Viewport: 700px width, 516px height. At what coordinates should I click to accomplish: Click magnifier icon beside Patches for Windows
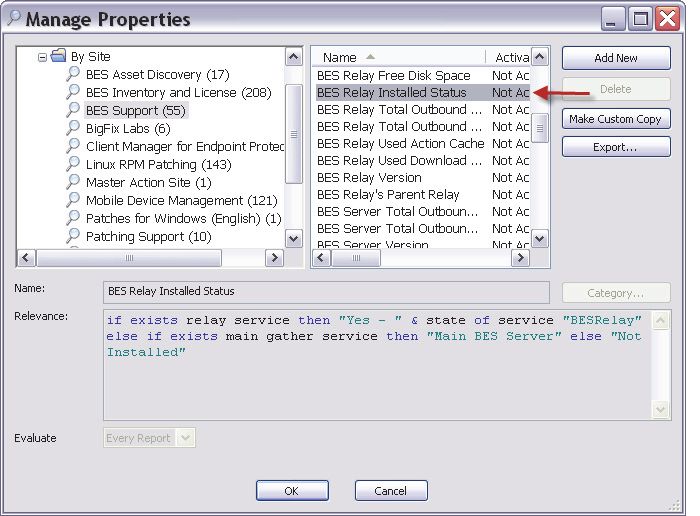[73, 217]
